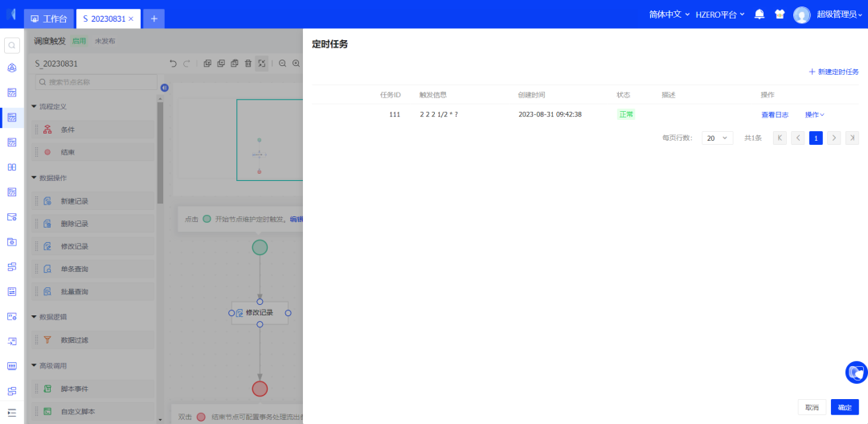Click the notification bell icon
Screen dimensions: 868x424
pos(759,14)
